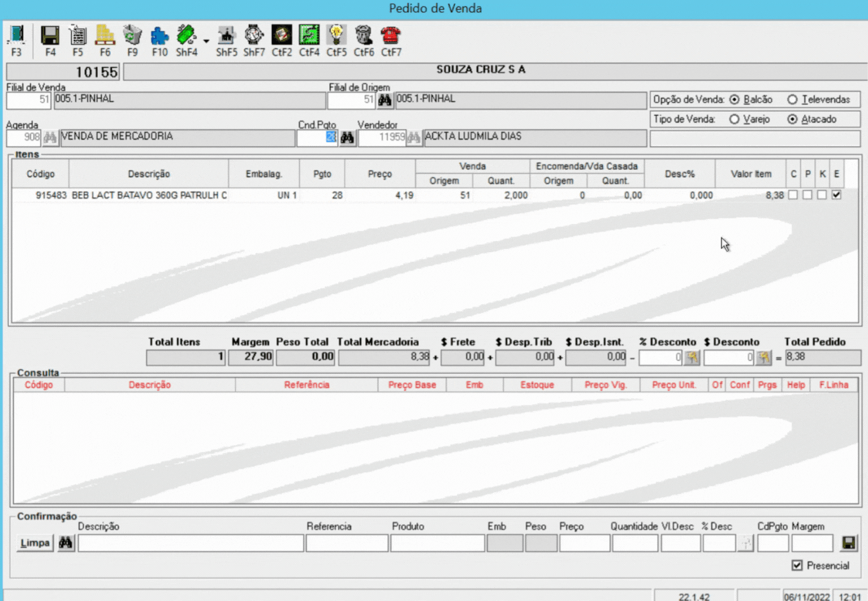Image resolution: width=868 pixels, height=601 pixels.
Task: Click version 22.1.42 in status bar
Action: point(693,596)
